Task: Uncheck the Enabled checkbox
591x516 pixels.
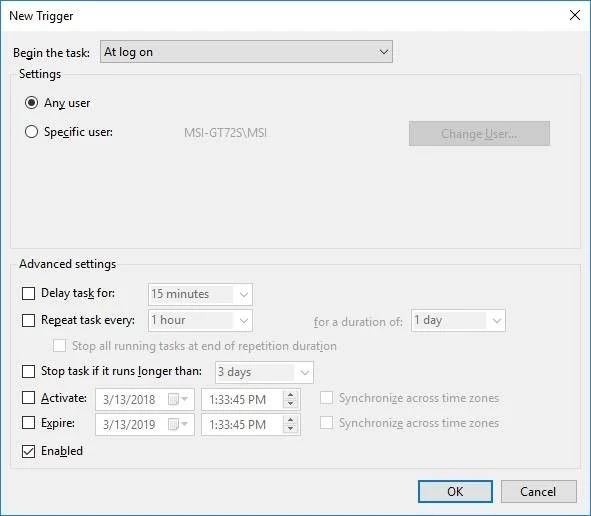Action: point(28,451)
